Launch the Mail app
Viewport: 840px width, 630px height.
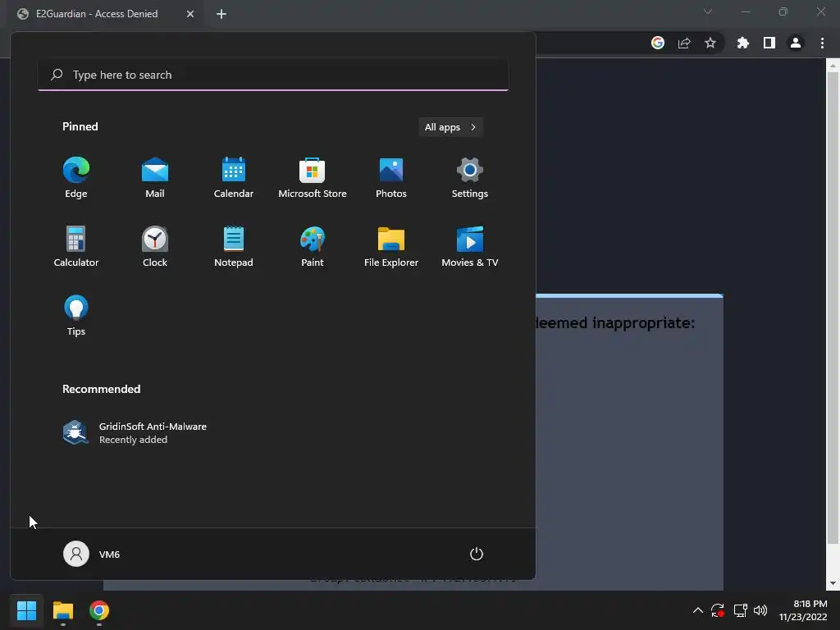pyautogui.click(x=155, y=177)
